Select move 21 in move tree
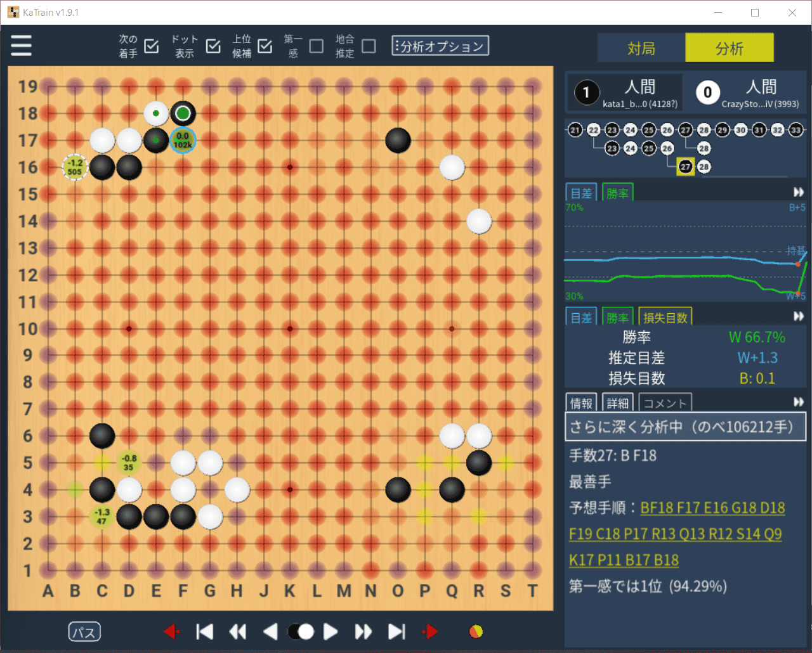The image size is (812, 653). point(575,130)
